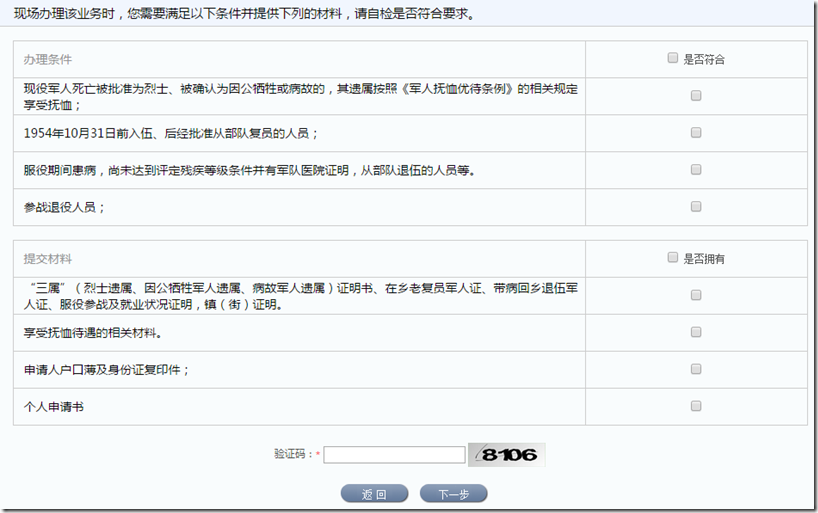Check the 是否符合 select-all checkbox
This screenshot has width=818, height=513.
[x=672, y=58]
